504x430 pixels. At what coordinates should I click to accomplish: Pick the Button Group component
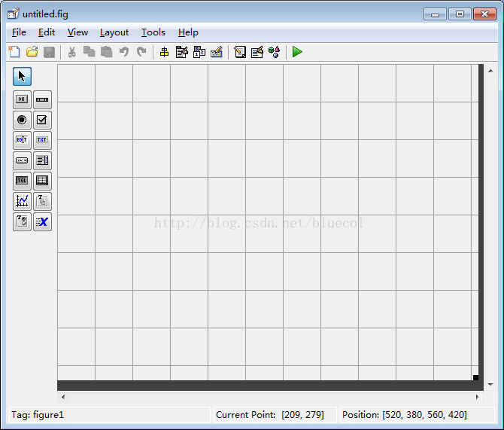(x=22, y=221)
